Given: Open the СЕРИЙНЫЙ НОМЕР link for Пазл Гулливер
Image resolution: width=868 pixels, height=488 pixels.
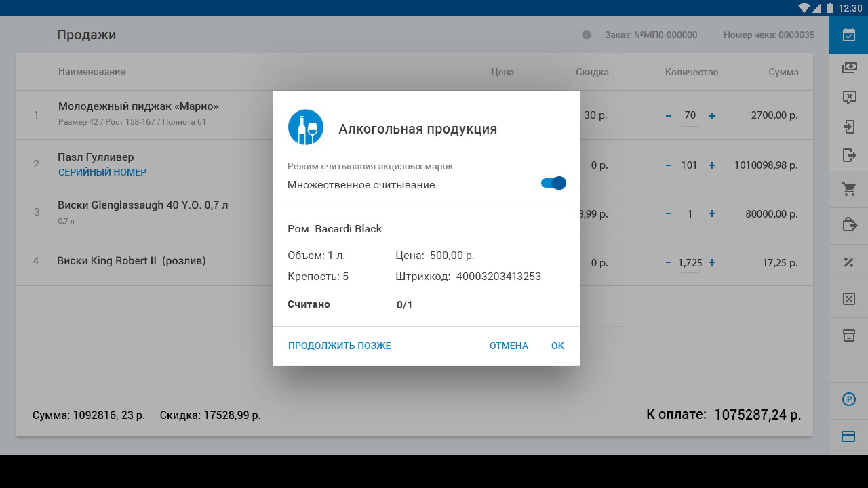Looking at the screenshot, I should click(102, 172).
